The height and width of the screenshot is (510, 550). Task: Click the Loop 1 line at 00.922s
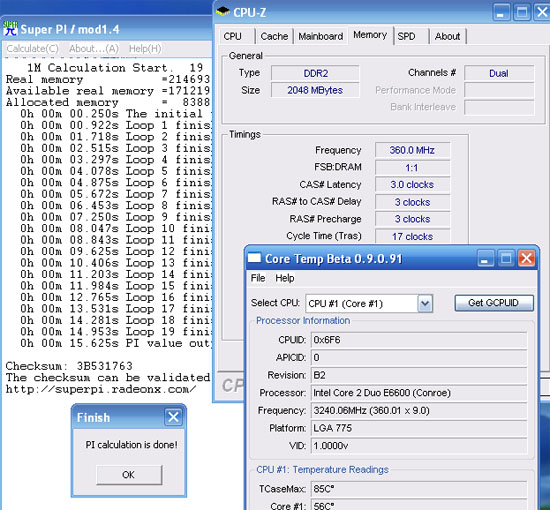tap(116, 125)
